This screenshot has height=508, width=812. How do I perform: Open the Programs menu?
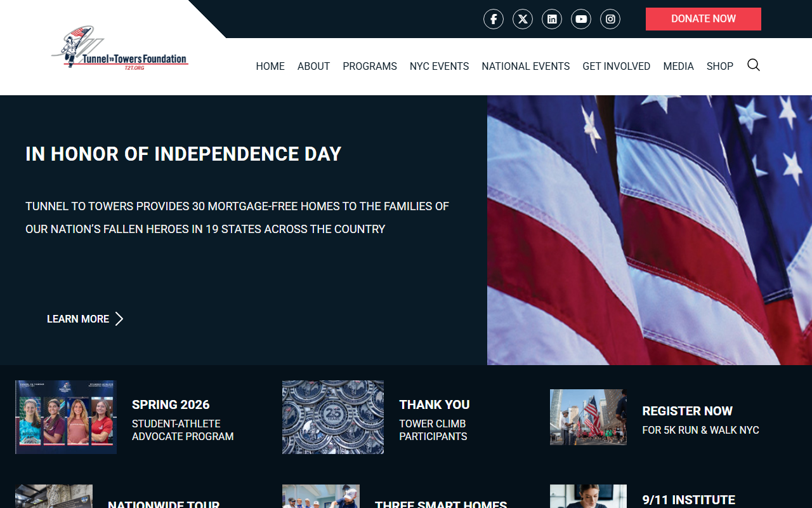370,66
